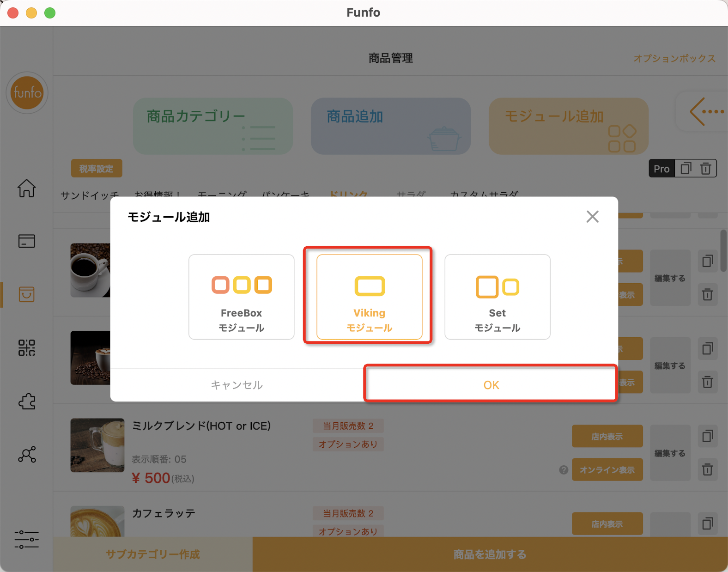The image size is (728, 572).
Task: Open the home icon in sidebar
Action: pos(26,188)
